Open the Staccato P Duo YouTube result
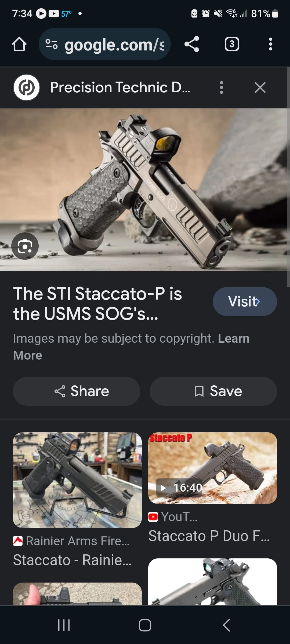 point(209,536)
